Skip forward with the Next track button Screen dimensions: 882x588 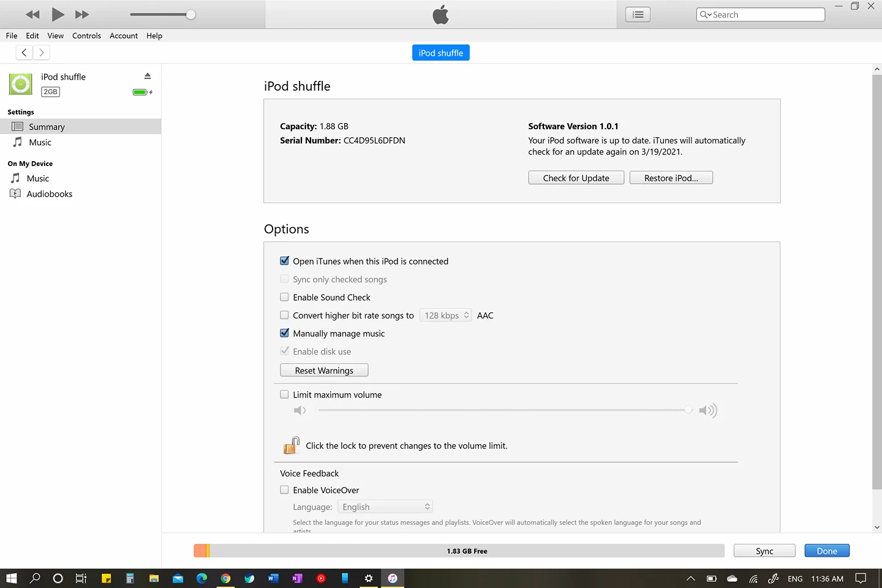82,15
